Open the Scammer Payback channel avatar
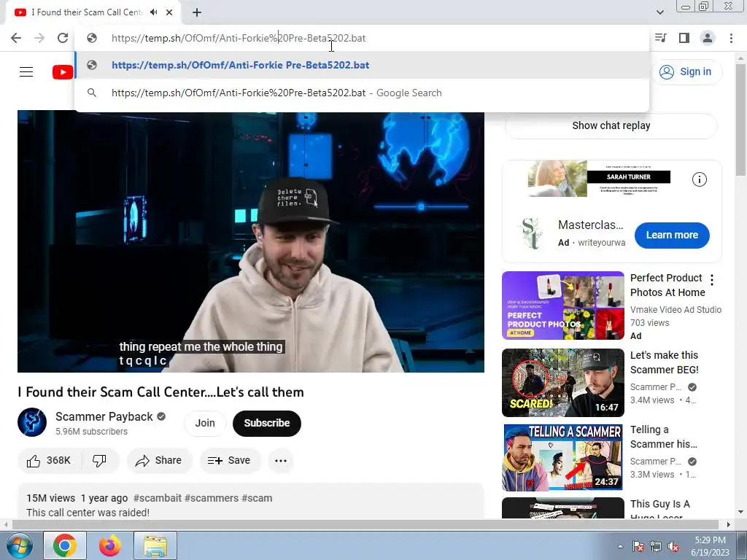Viewport: 747px width, 560px height. click(x=32, y=422)
